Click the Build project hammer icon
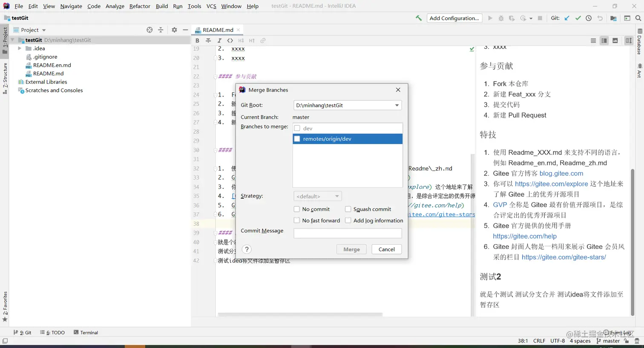Screen dimensions: 644x348 click(419, 18)
